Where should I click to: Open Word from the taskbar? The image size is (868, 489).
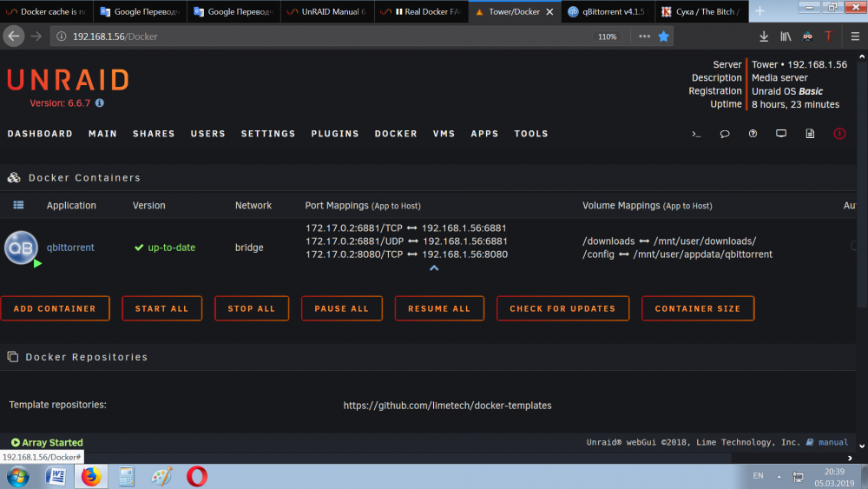[56, 476]
